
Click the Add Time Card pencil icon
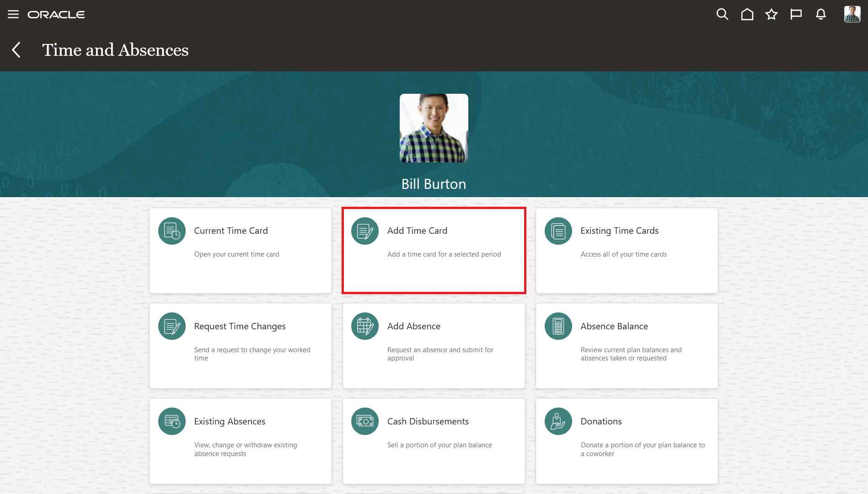[364, 231]
